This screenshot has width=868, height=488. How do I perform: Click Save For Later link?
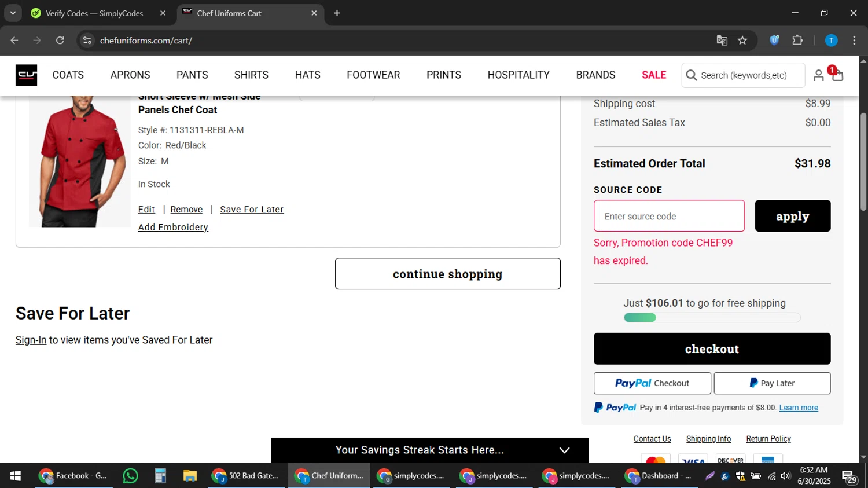(x=252, y=210)
